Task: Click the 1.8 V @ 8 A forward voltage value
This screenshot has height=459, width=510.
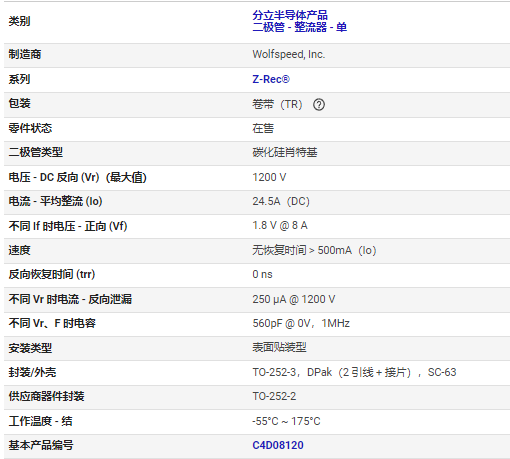Action: point(280,226)
